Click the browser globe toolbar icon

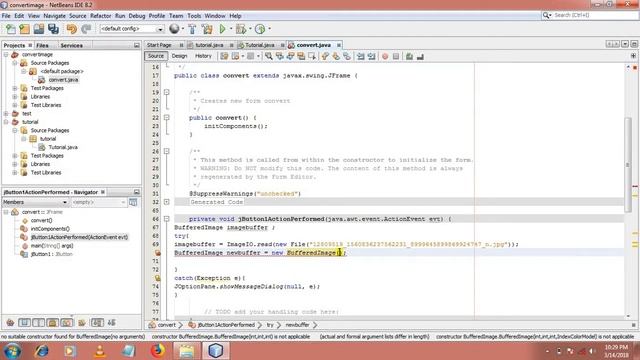tap(174, 29)
